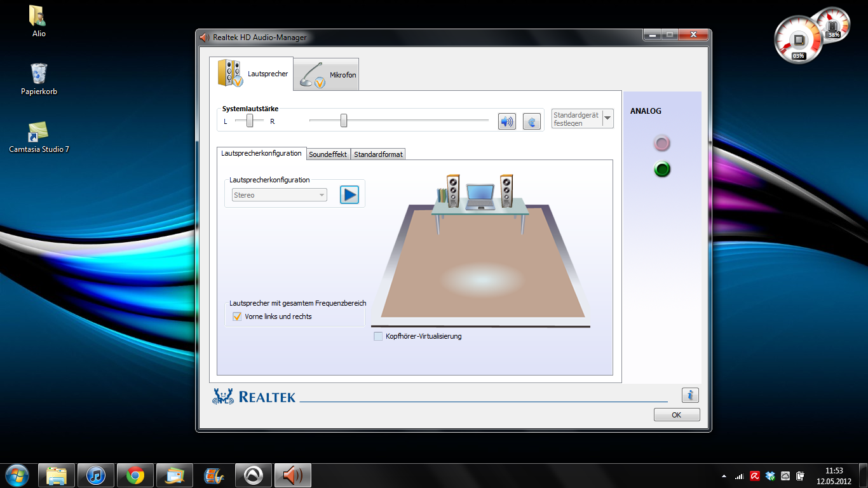Click the icon right of mute button
Screen dimensions: 868x488
point(531,121)
